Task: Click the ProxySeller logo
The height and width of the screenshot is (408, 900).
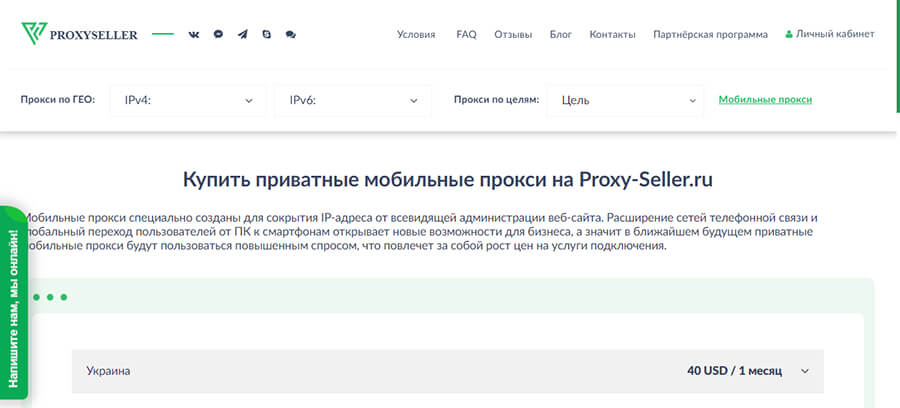Action: (x=79, y=34)
